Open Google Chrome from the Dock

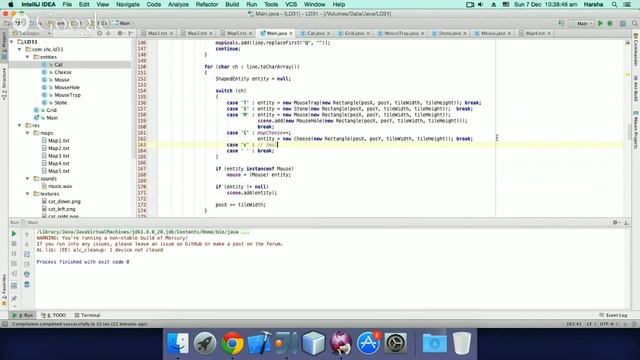(232, 343)
